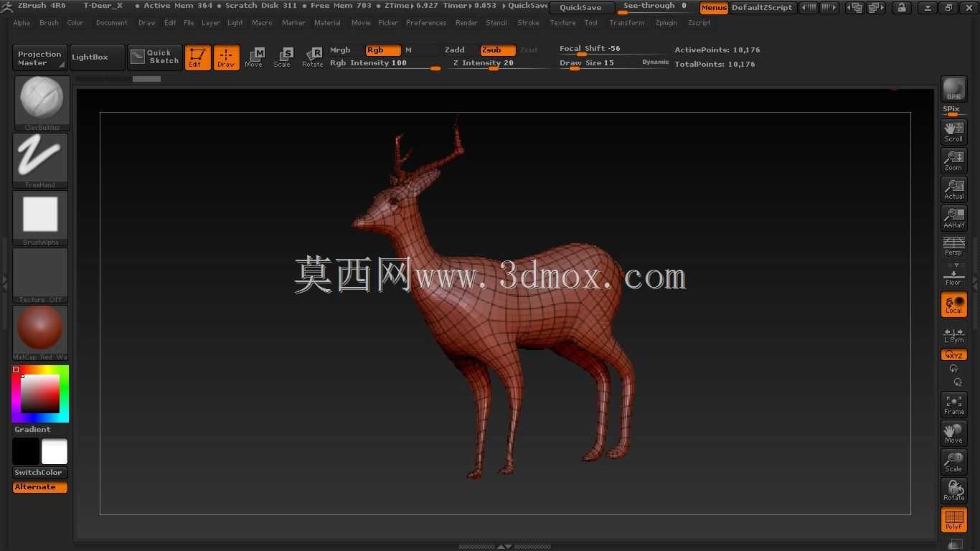Open the Tool menu
Viewport: 980px width, 551px height.
[x=591, y=23]
